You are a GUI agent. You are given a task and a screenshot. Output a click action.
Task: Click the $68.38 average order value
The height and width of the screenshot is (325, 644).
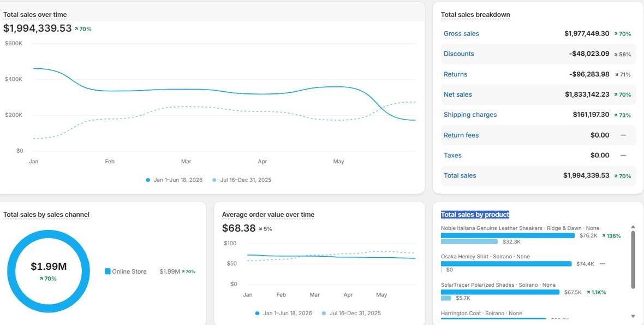point(238,228)
